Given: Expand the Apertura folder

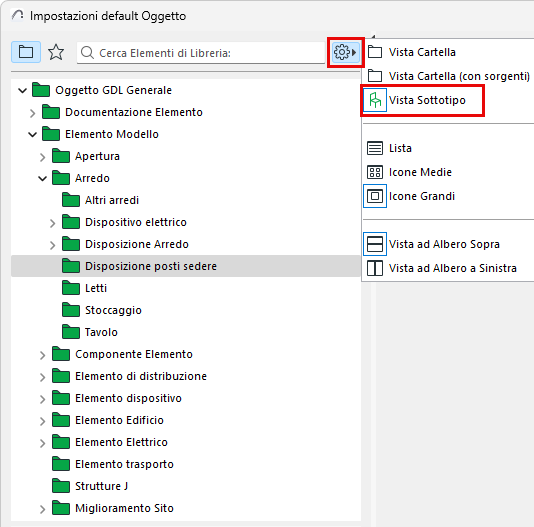Looking at the screenshot, I should pyautogui.click(x=42, y=157).
